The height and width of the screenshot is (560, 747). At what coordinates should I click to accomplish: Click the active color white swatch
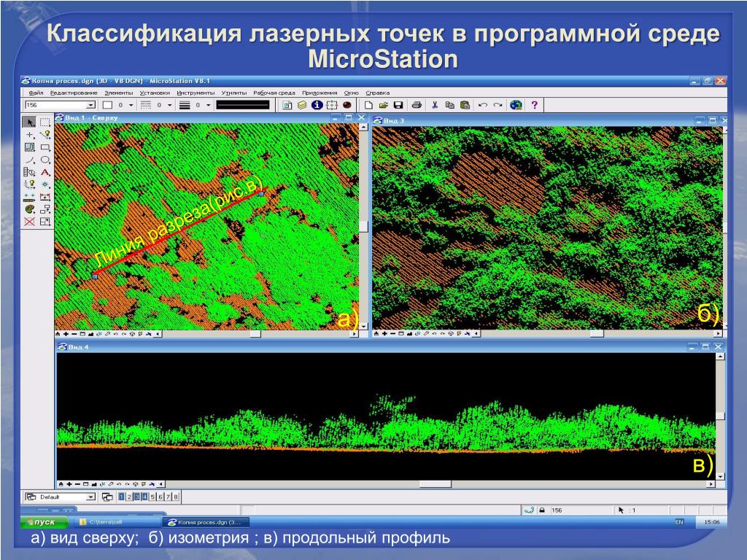pyautogui.click(x=108, y=105)
